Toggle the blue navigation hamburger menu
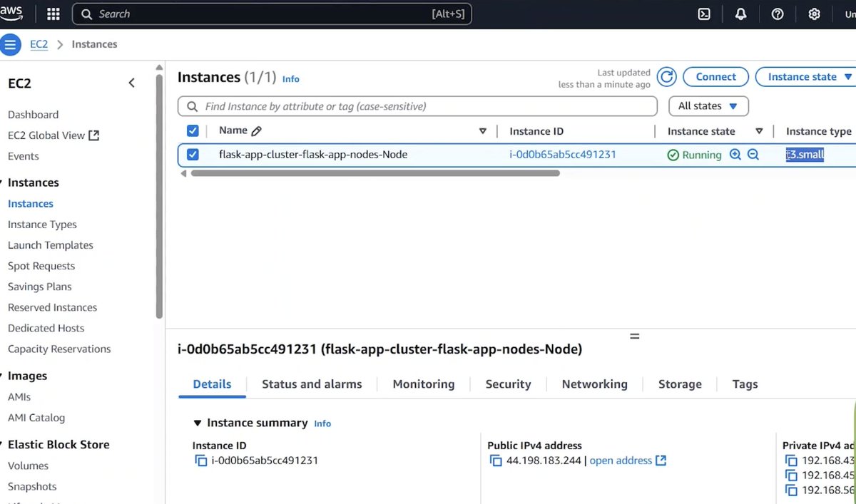The height and width of the screenshot is (504, 856). (x=10, y=44)
